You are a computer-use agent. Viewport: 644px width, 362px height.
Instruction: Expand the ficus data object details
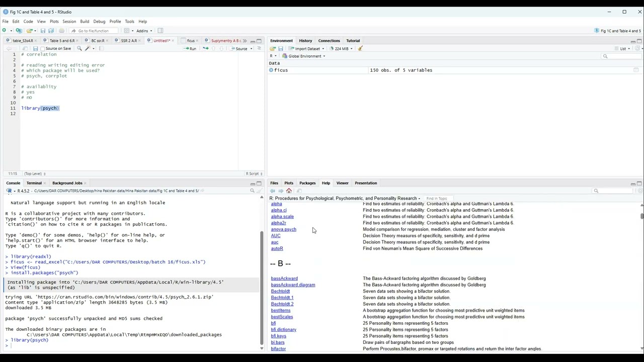coord(271,70)
